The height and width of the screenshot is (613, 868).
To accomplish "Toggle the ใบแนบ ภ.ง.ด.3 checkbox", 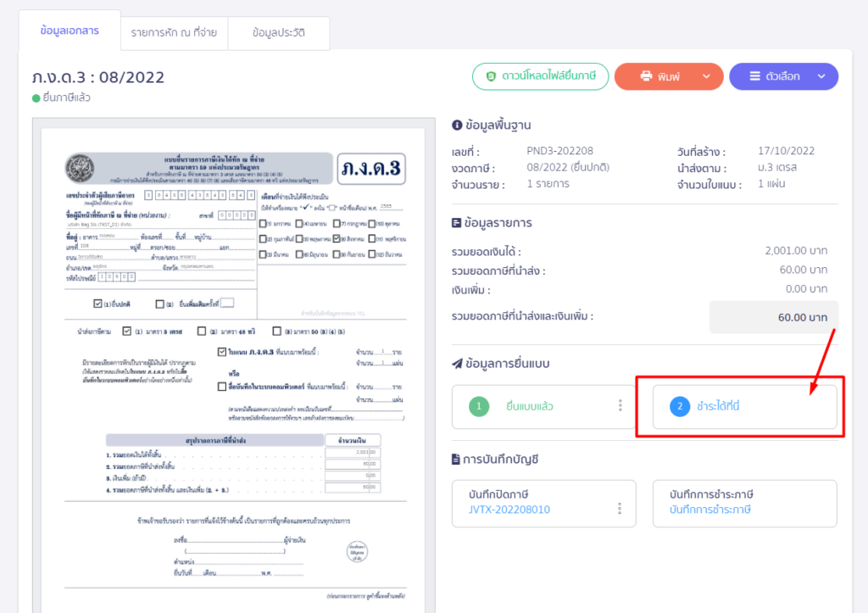I will click(x=222, y=352).
